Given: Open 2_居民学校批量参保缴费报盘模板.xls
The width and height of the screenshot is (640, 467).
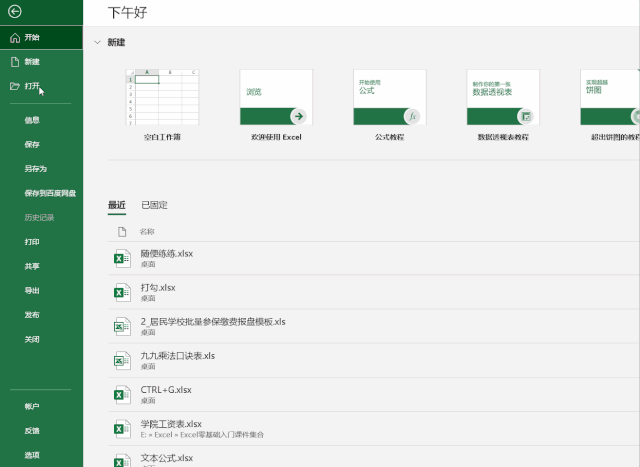Looking at the screenshot, I should pos(374,326).
